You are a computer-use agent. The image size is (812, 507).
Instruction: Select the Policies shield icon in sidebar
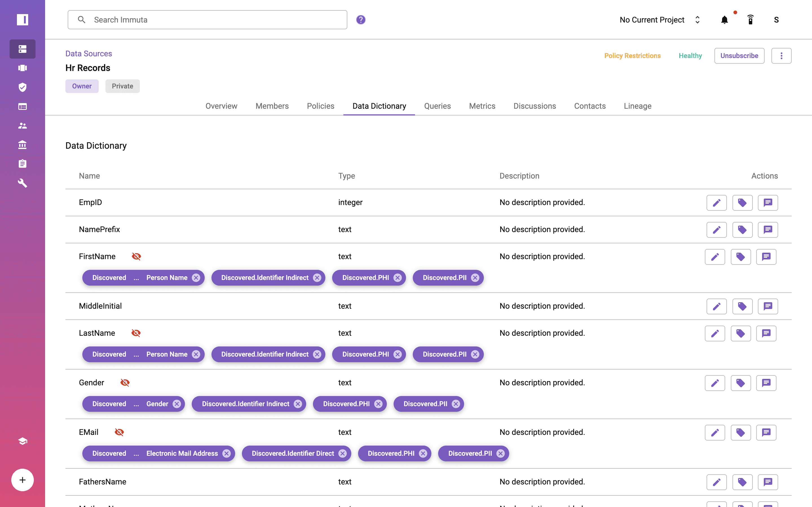point(22,87)
